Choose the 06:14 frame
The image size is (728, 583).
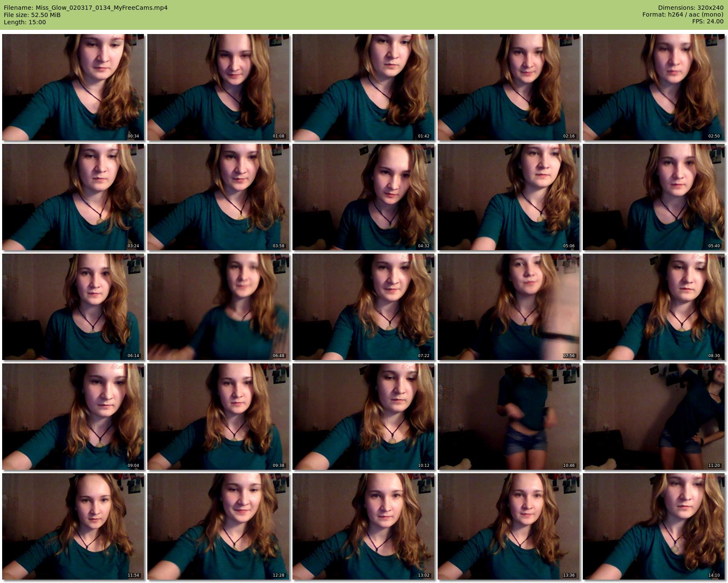point(73,307)
